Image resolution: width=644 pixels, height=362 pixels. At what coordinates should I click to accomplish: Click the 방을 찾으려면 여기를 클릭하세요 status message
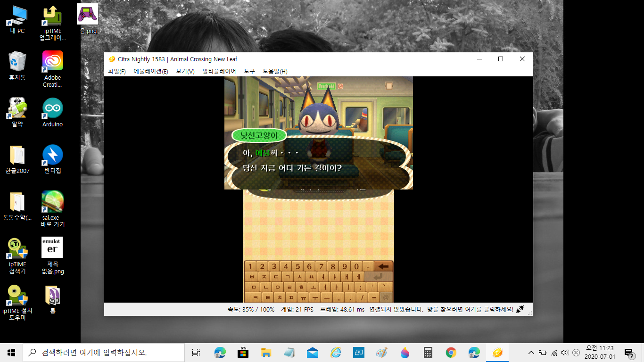coord(471,310)
